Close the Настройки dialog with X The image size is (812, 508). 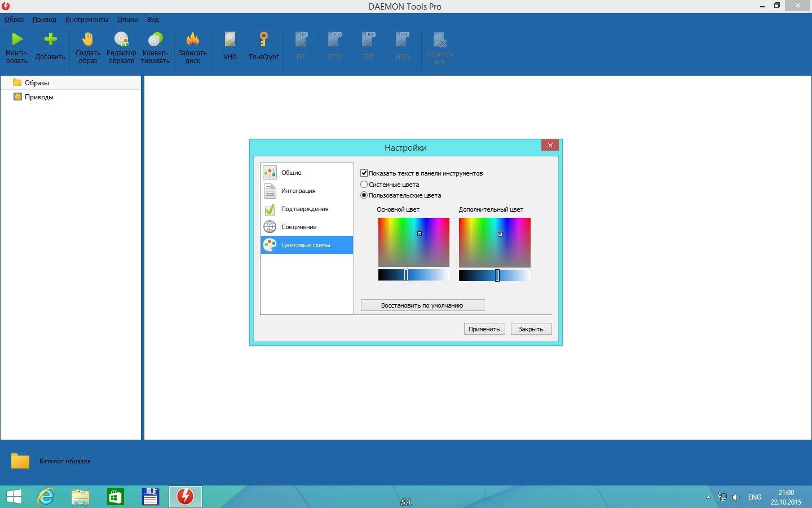tap(550, 146)
